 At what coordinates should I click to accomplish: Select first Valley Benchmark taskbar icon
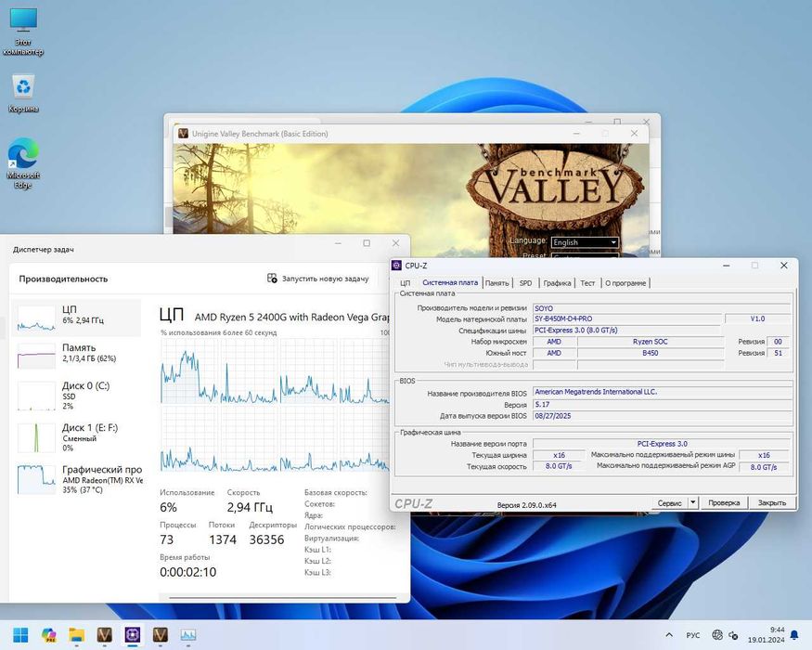tap(105, 634)
